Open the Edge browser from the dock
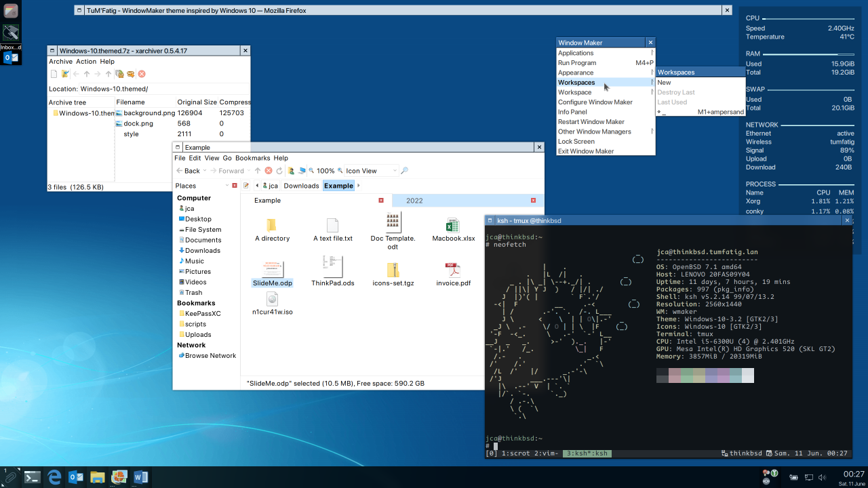Screen dimensions: 868x488 (x=54, y=477)
